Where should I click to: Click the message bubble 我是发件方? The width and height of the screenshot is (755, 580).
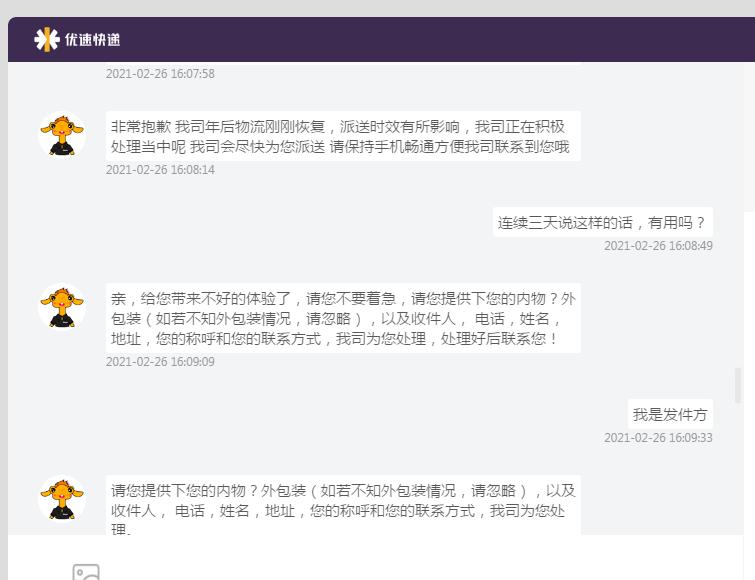tap(670, 414)
